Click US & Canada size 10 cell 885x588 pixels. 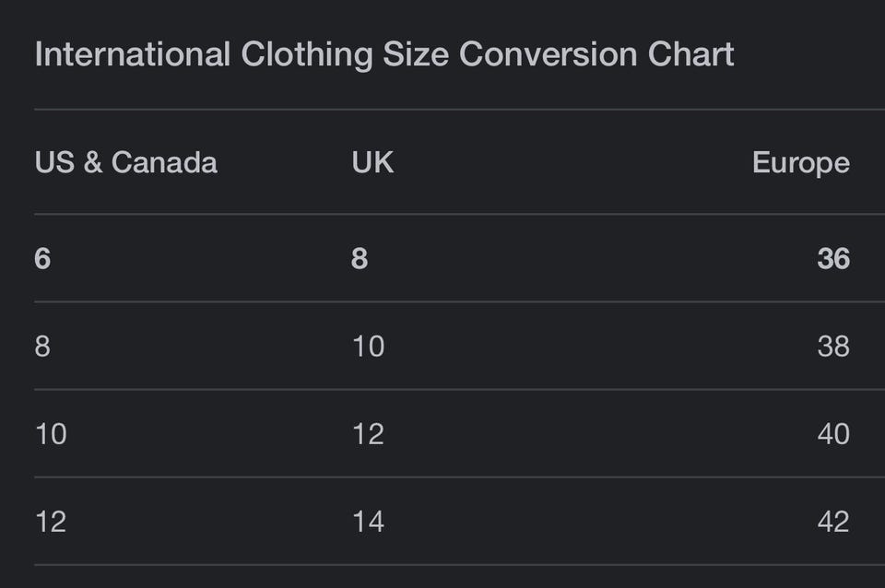pos(51,434)
